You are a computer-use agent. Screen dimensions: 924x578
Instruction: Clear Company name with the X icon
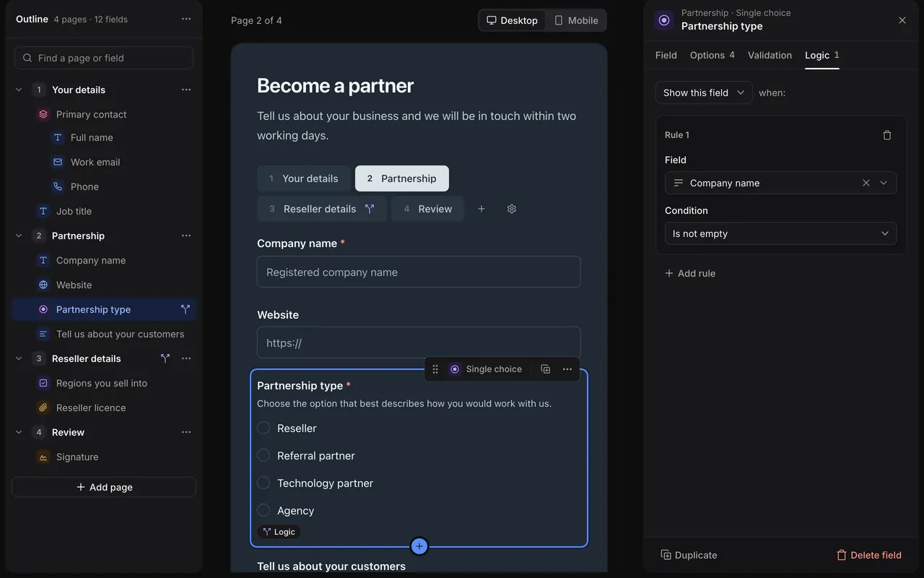pyautogui.click(x=866, y=183)
